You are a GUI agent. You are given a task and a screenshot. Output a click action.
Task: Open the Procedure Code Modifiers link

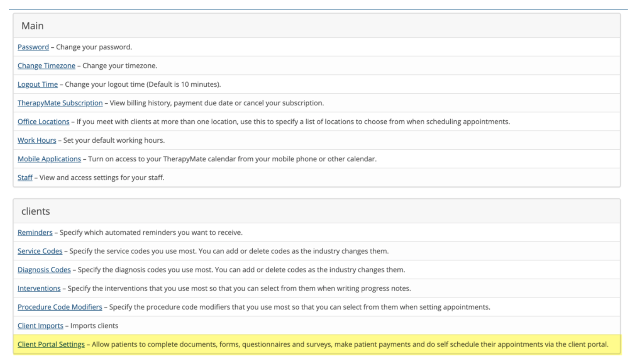coord(60,307)
